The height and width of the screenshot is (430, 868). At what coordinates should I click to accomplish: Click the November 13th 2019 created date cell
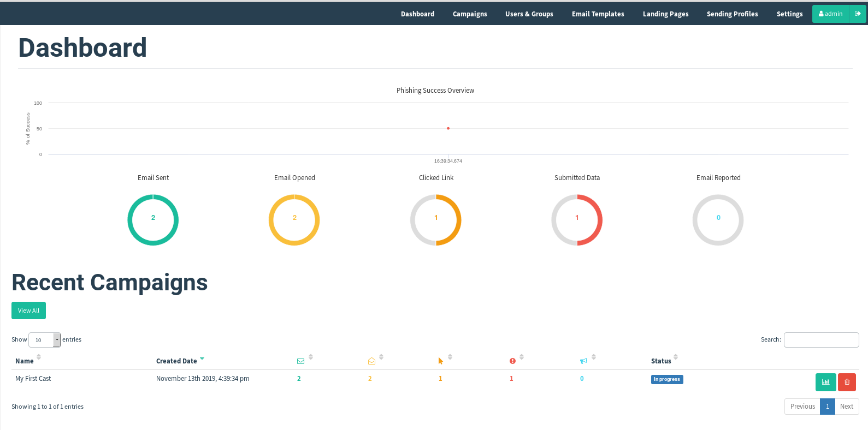[203, 379]
